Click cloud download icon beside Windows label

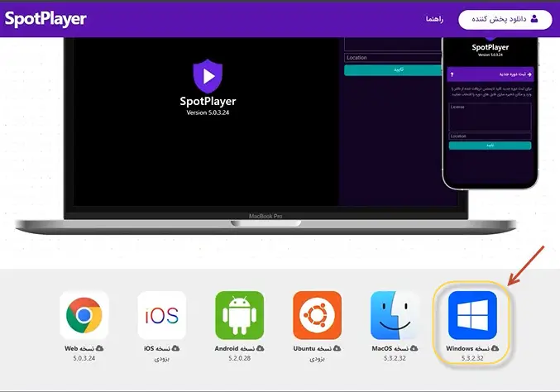[x=495, y=348]
